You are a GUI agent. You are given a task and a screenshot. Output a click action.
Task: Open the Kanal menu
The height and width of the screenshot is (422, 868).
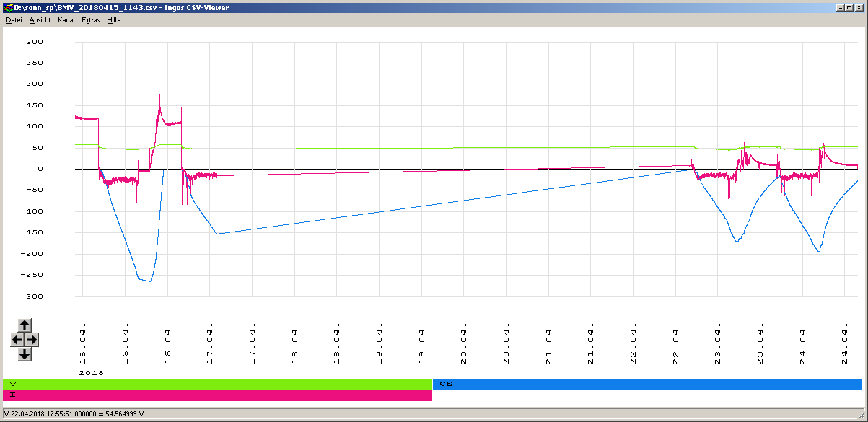(x=66, y=20)
